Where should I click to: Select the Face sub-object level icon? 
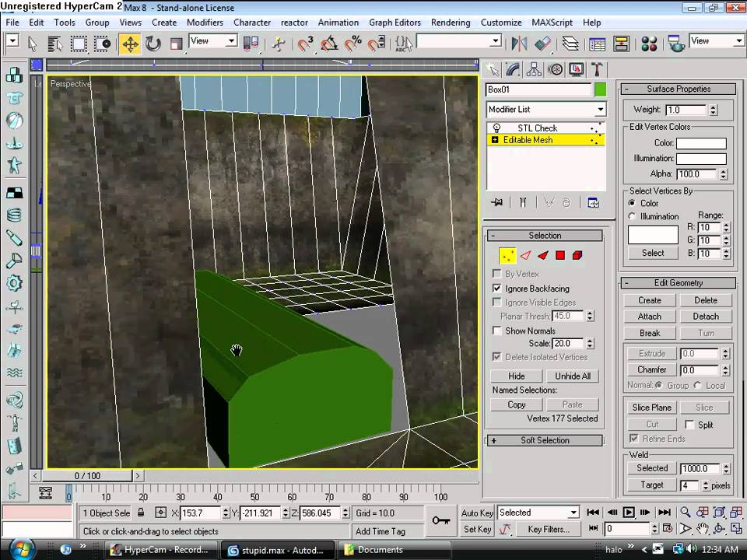(542, 256)
